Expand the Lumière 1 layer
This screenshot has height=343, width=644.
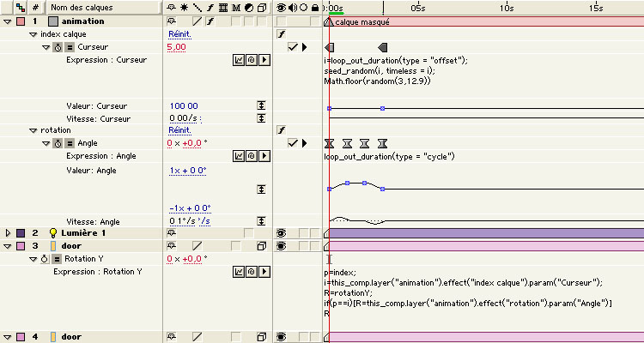pos(8,233)
